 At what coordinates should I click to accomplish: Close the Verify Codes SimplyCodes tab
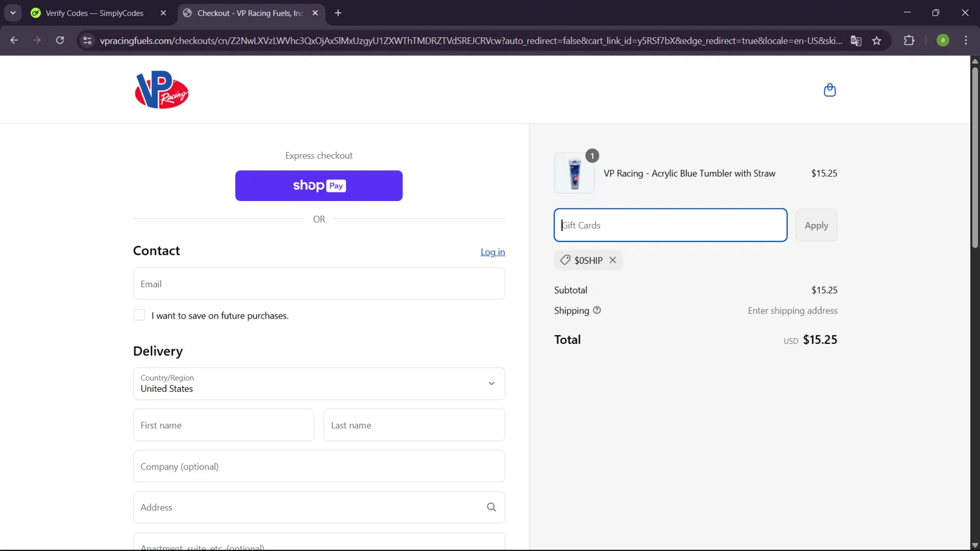163,13
